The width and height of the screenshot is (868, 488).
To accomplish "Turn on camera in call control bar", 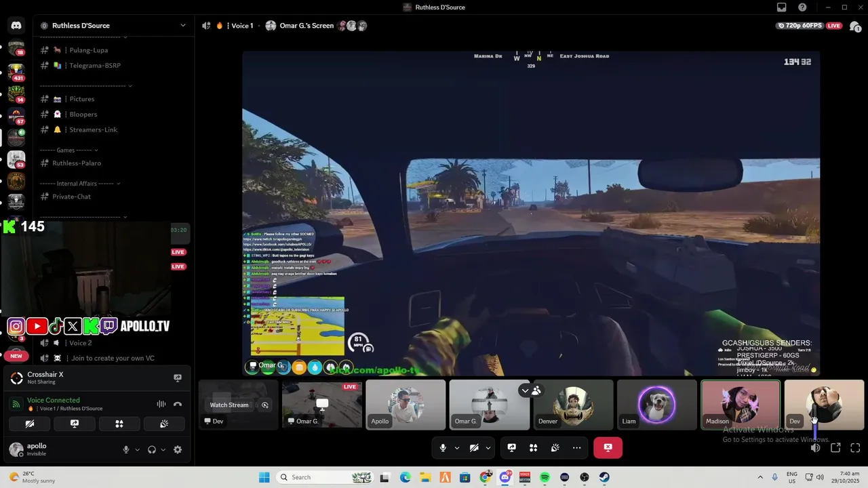I will 474,447.
